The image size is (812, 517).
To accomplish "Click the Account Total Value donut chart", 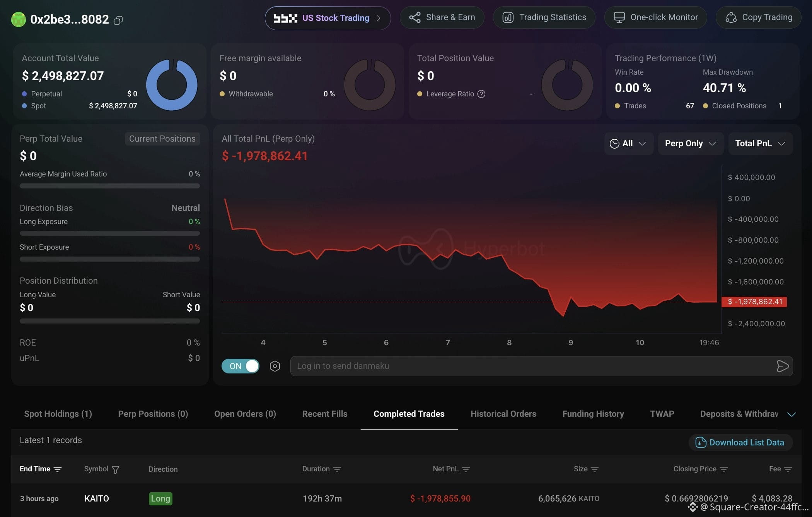I will tap(172, 85).
